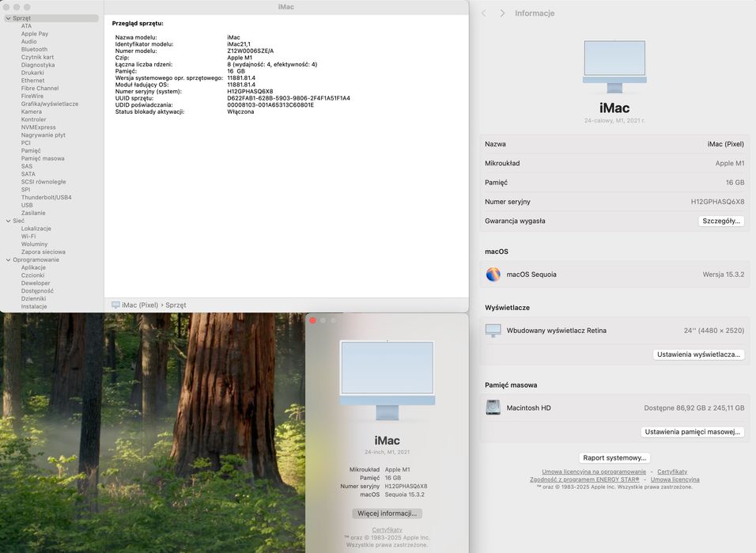The height and width of the screenshot is (553, 756).
Task: Open Zgodność z programem ENERGY STAR link
Action: (x=584, y=479)
